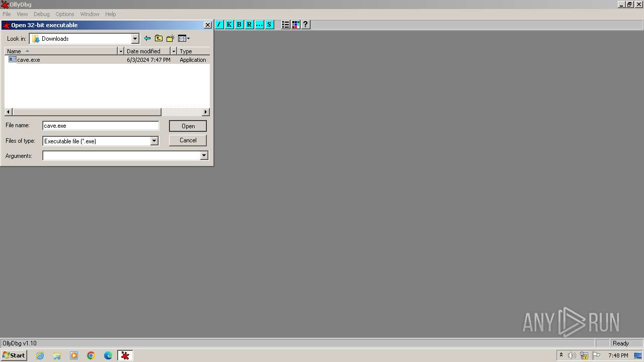Open the network tray icon

[584, 355]
